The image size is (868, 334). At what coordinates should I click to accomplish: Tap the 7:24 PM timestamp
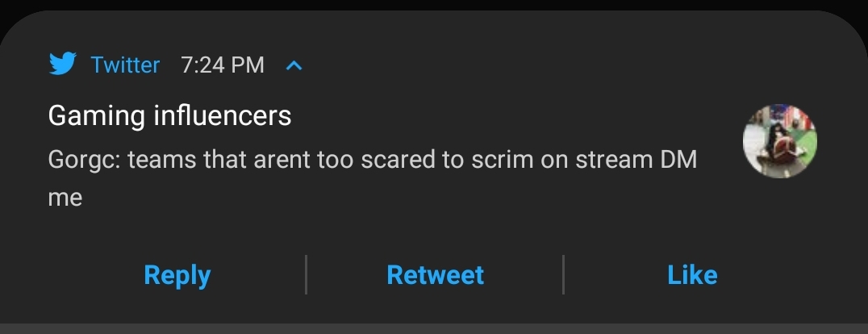tap(223, 65)
